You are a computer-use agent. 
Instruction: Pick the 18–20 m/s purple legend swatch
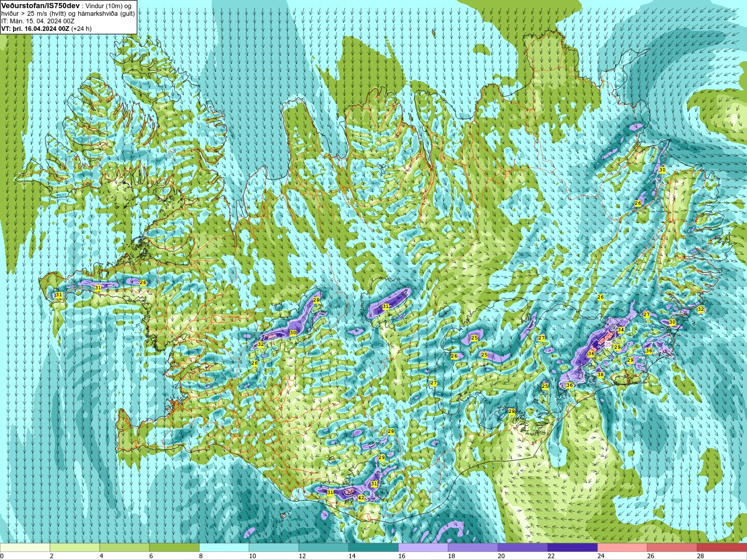[x=473, y=548]
